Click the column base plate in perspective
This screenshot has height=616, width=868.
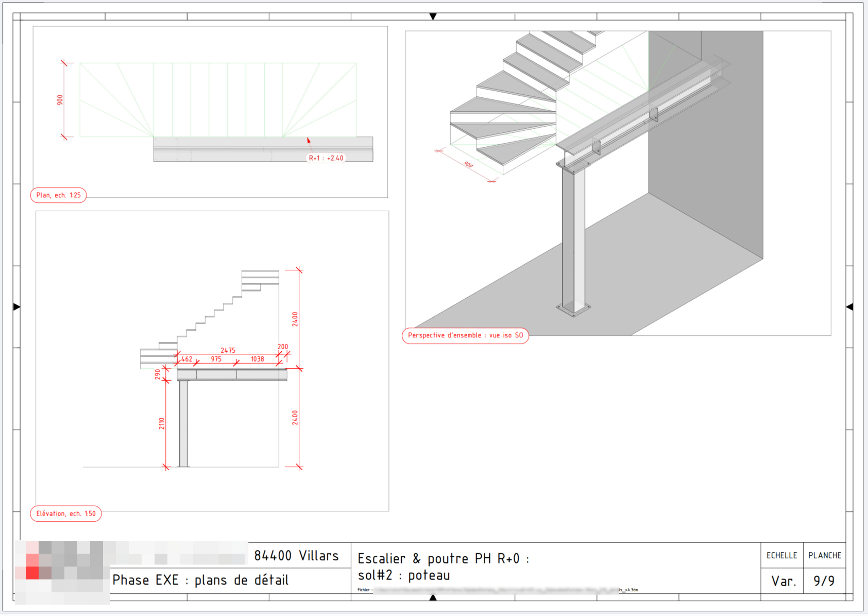573,309
